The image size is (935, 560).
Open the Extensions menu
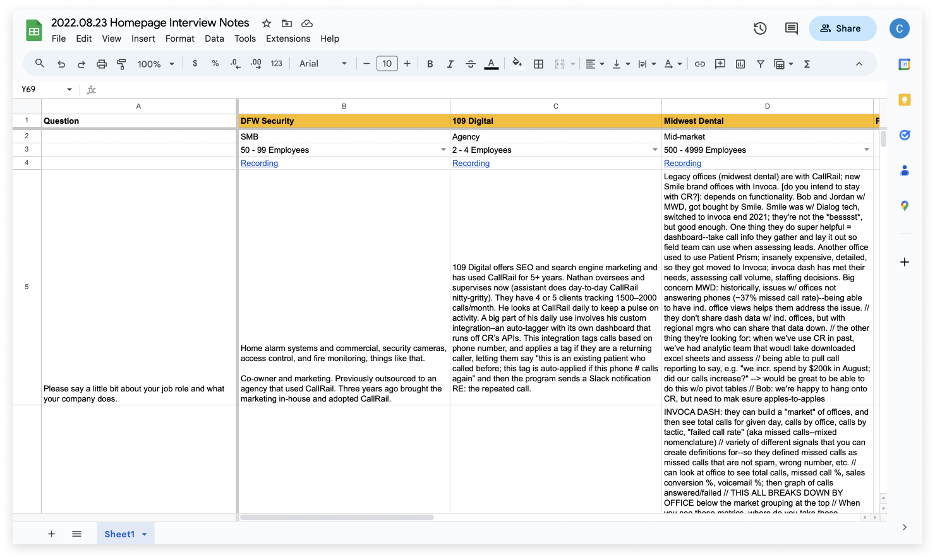click(x=288, y=39)
